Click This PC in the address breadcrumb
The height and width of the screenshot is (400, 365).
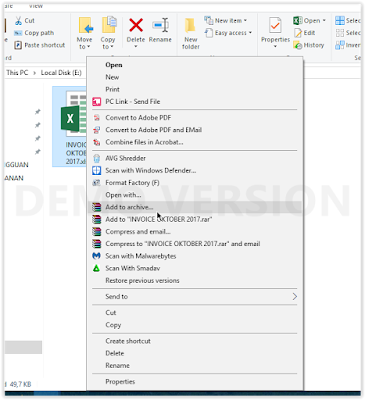[x=17, y=73]
